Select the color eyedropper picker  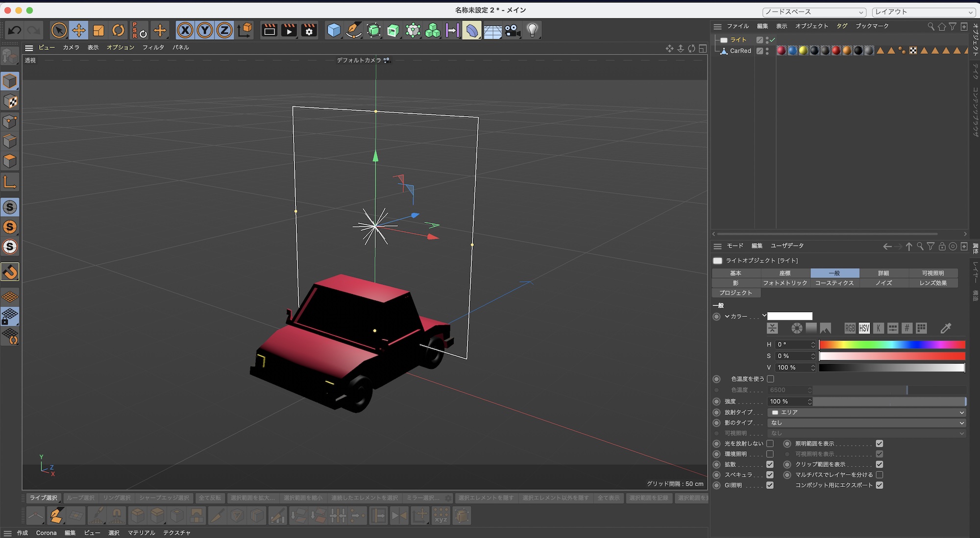(946, 328)
